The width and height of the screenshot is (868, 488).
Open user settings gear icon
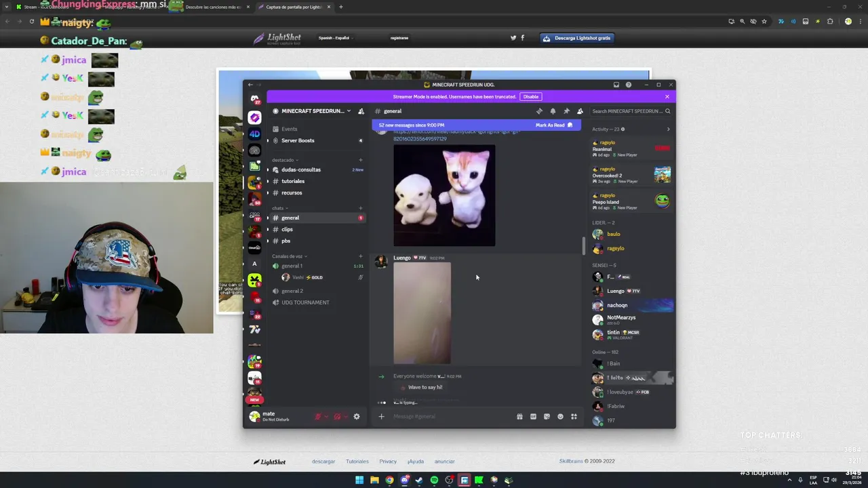point(357,417)
